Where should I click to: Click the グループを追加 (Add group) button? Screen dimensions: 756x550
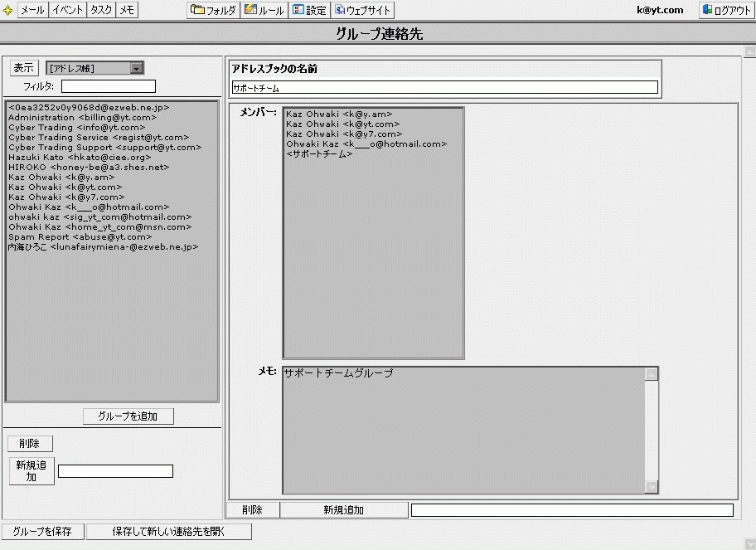pos(128,416)
